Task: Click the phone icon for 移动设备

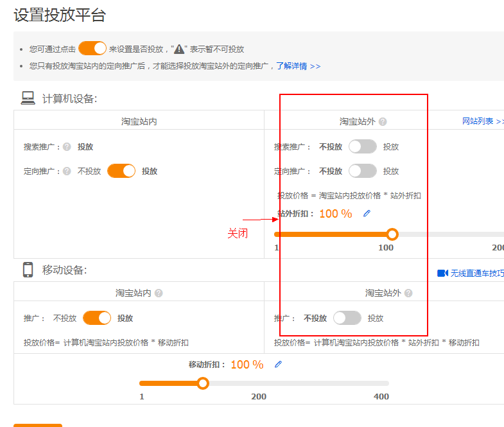Action: (x=28, y=270)
